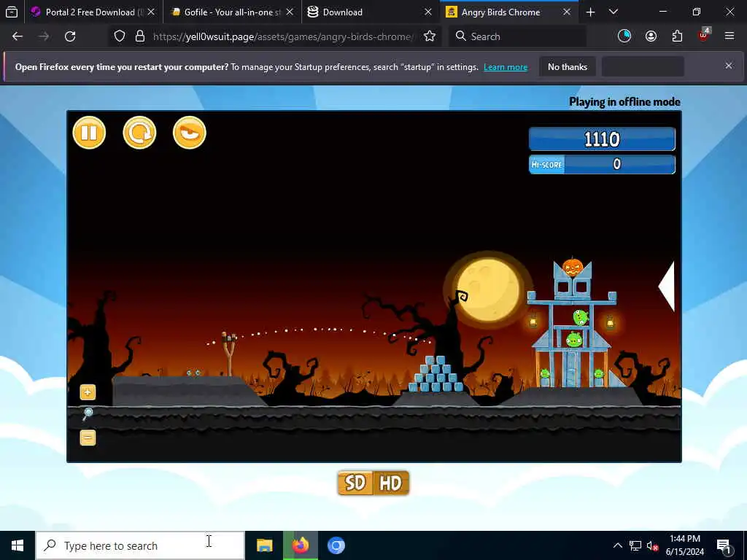
Task: Follow the Learn more link
Action: click(506, 67)
